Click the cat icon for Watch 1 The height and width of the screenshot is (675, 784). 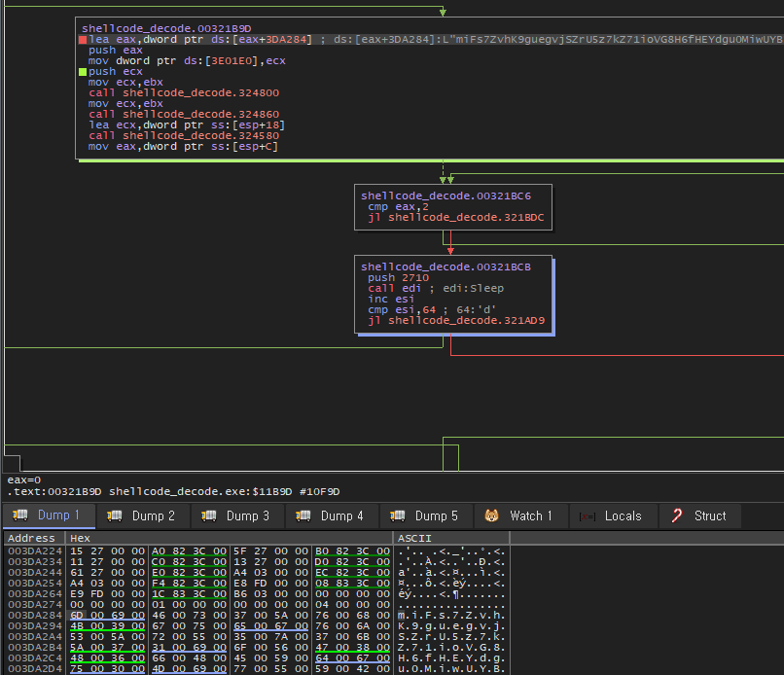pyautogui.click(x=491, y=515)
